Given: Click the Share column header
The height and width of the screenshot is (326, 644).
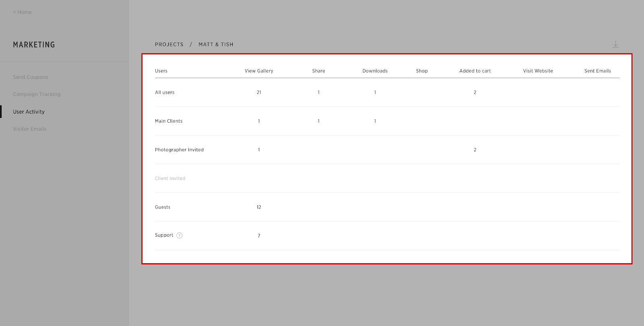Looking at the screenshot, I should tap(318, 71).
